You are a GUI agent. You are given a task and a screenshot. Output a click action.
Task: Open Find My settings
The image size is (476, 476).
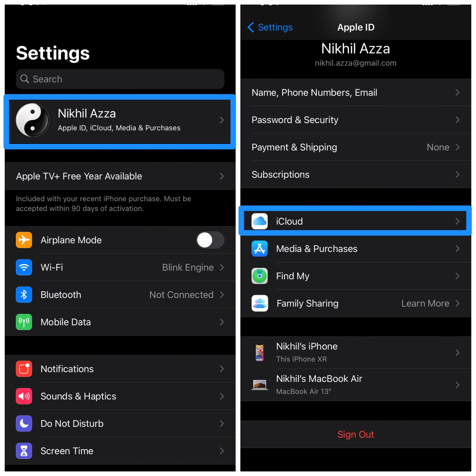coord(357,276)
